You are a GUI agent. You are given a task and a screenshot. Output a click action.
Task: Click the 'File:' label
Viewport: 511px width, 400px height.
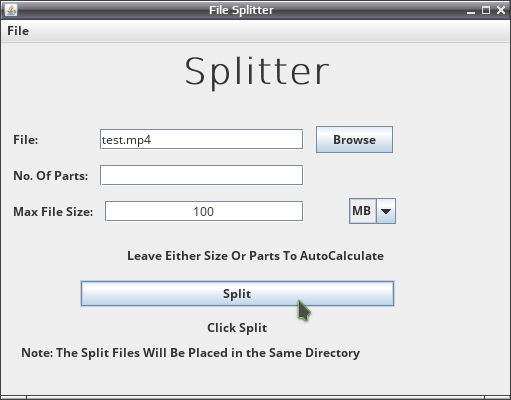coord(26,140)
